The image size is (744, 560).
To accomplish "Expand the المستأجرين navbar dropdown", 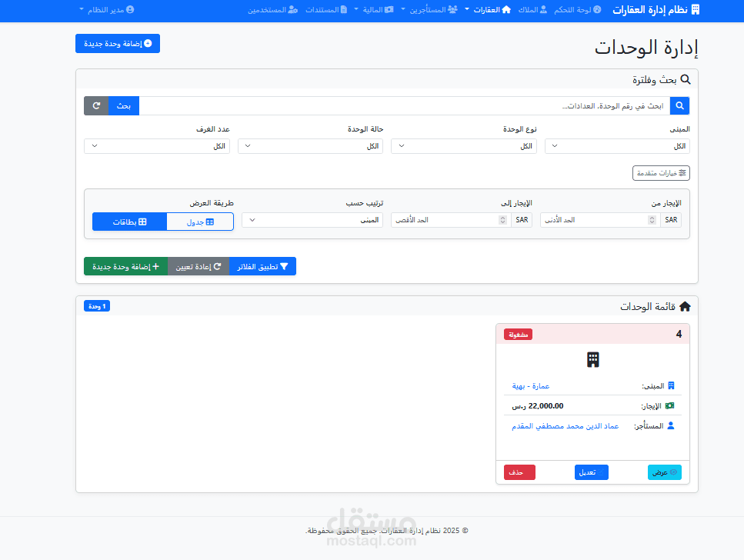I will click(x=429, y=9).
